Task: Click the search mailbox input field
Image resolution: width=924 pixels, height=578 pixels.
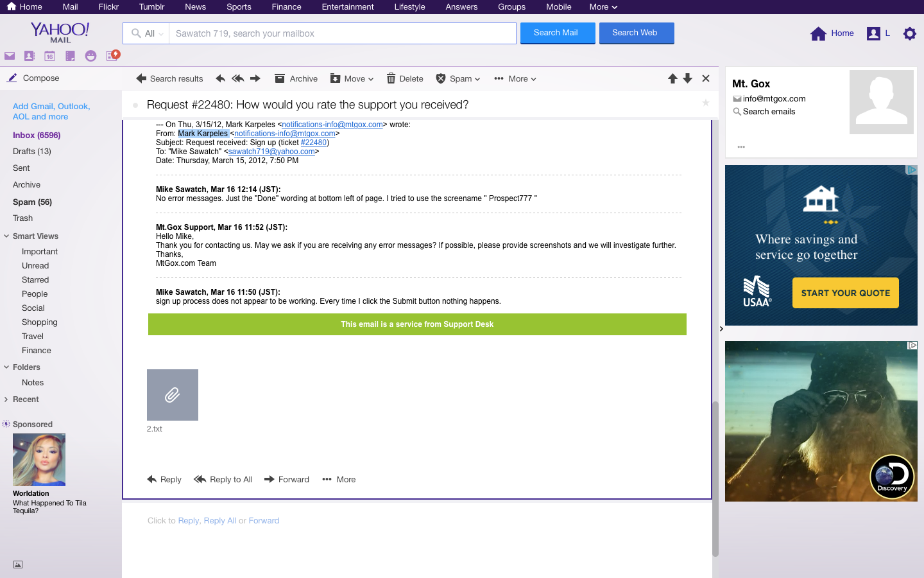Action: [343, 33]
